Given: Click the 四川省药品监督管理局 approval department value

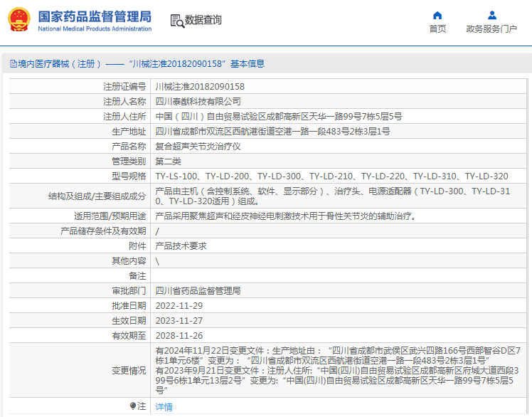Looking at the screenshot, I should pos(198,290).
